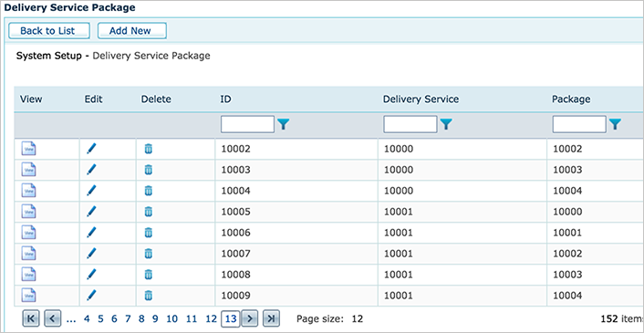Delete record 10003 using the trash icon

click(149, 170)
